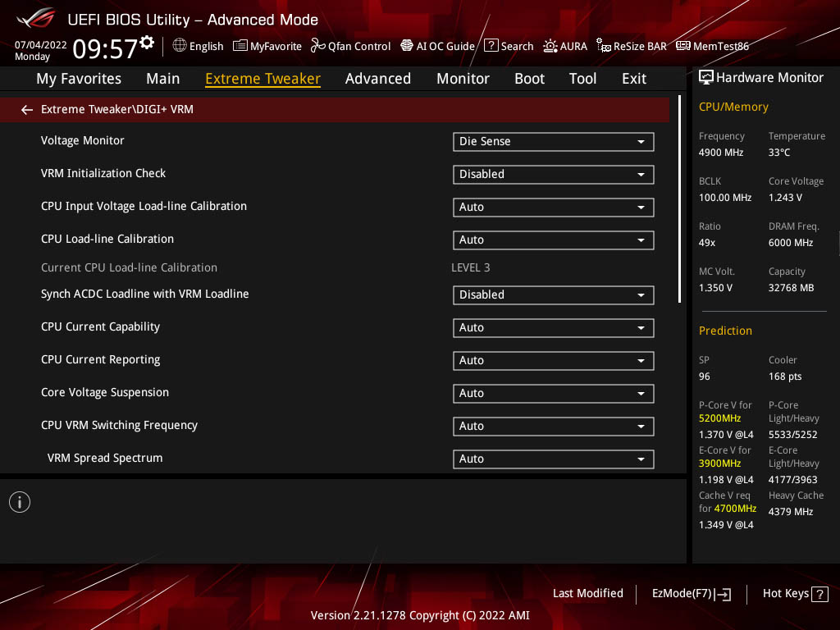Open CPU Current Reporting dropdown
The image size is (840, 630).
[554, 361]
